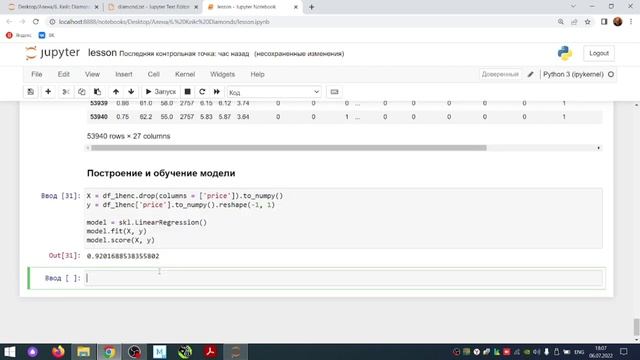This screenshot has width=640, height=360.
Task: Open the Insert menu
Action: click(124, 74)
